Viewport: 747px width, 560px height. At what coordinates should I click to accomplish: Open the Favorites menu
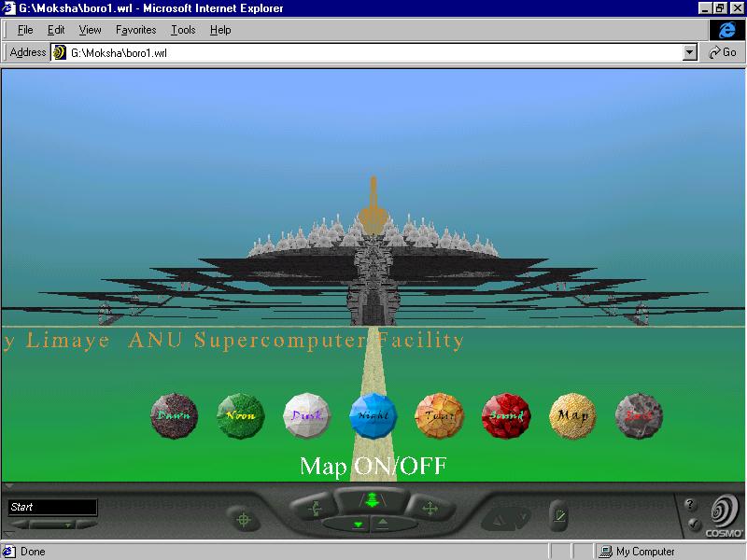[x=135, y=30]
